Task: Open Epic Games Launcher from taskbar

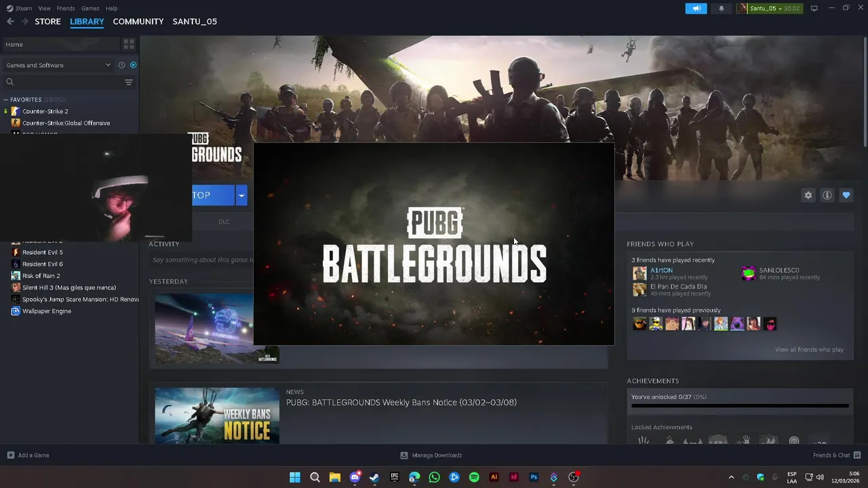Action: (x=395, y=477)
